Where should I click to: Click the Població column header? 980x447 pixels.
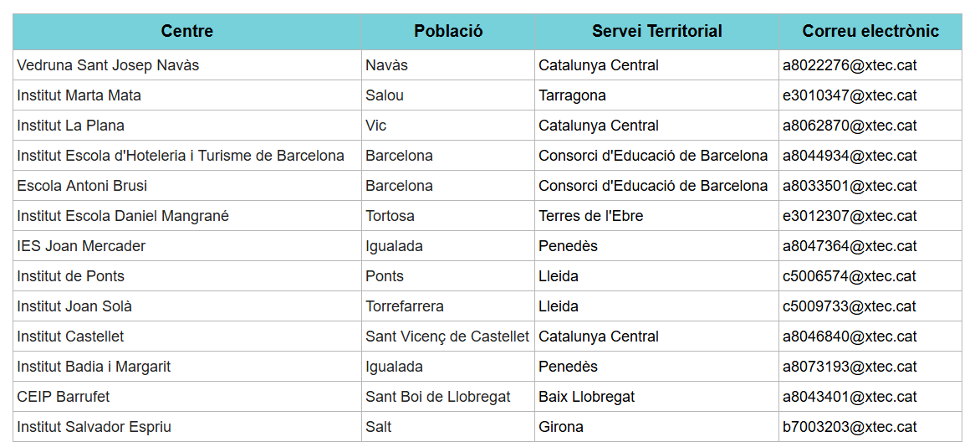point(448,32)
